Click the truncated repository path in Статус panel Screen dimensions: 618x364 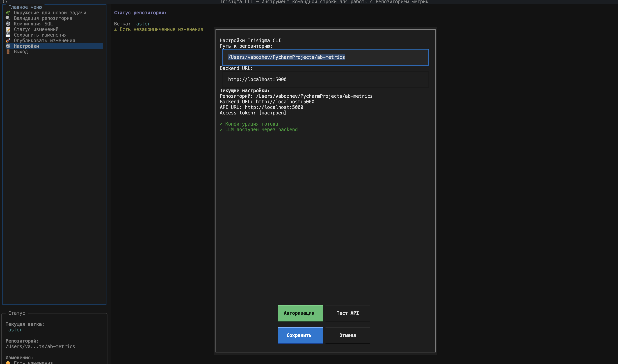pos(40,346)
